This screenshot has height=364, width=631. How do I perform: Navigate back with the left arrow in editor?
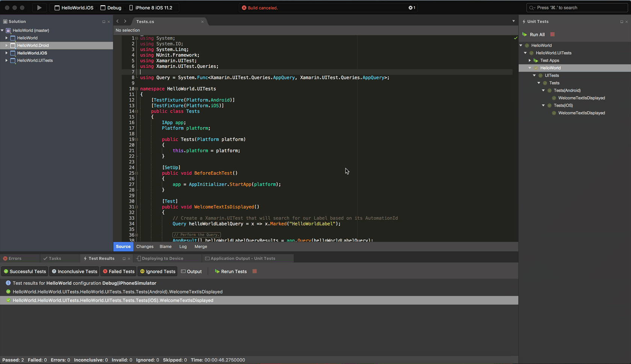[x=118, y=21]
